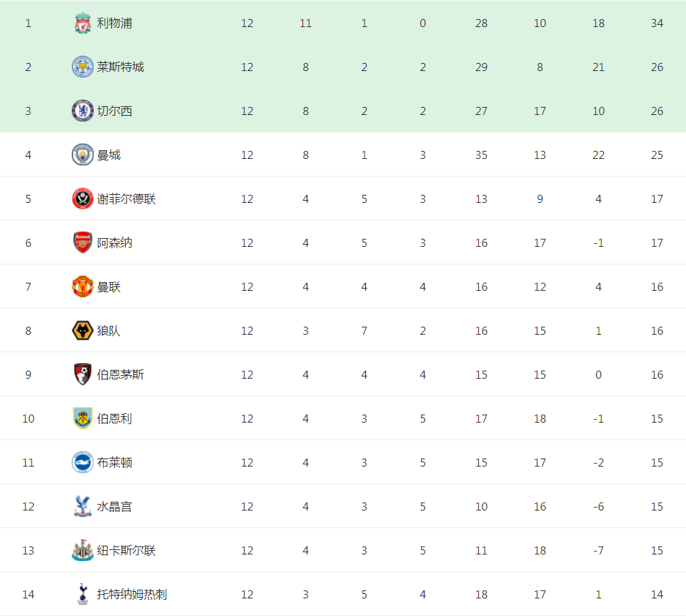Open the 莱斯特城 team name link
Screen dimensions: 686x616
tap(120, 67)
